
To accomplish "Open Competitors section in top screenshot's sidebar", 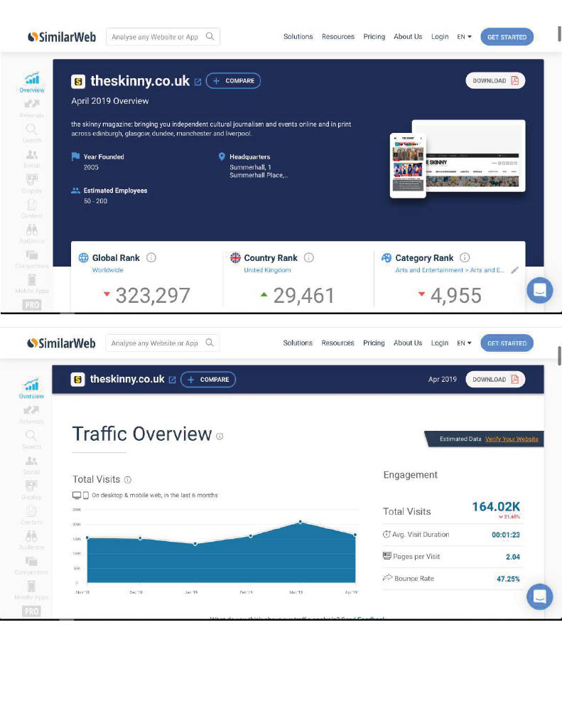I will (x=32, y=259).
